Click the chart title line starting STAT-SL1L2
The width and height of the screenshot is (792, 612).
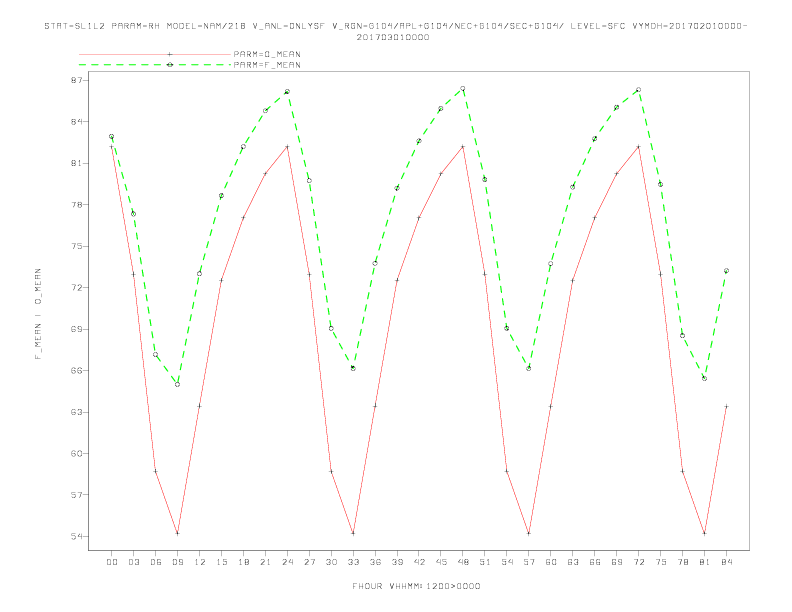(395, 26)
